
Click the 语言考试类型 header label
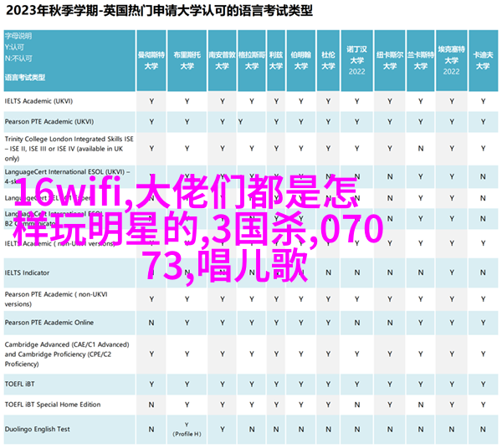(x=25, y=78)
